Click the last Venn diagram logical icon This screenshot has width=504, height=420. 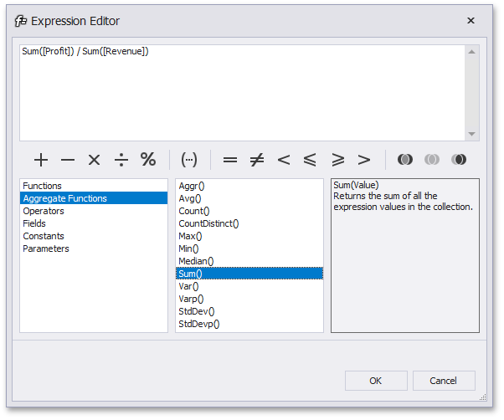458,160
